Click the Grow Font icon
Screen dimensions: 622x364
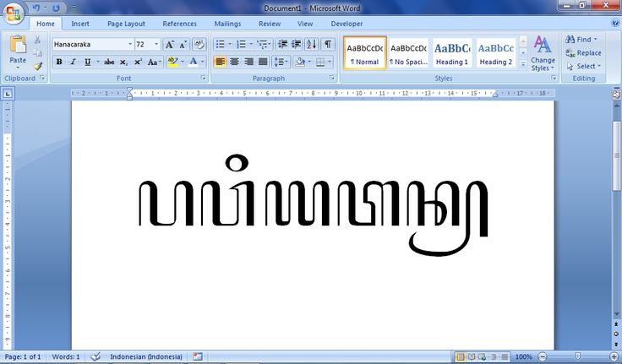point(169,45)
